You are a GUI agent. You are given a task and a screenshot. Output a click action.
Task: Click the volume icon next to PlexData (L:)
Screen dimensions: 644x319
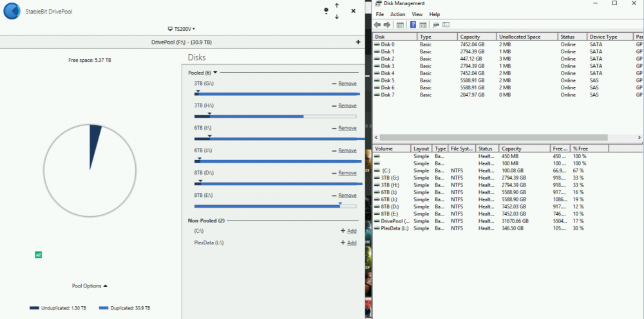click(377, 228)
